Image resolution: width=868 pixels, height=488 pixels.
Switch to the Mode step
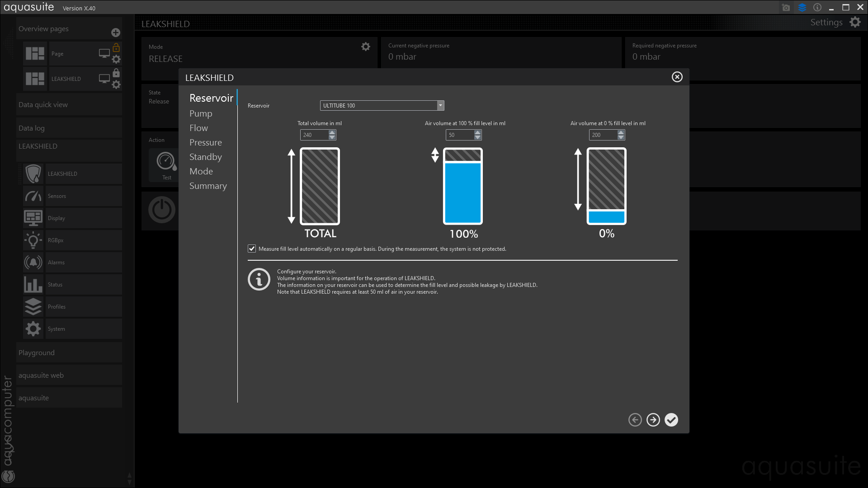click(x=201, y=171)
